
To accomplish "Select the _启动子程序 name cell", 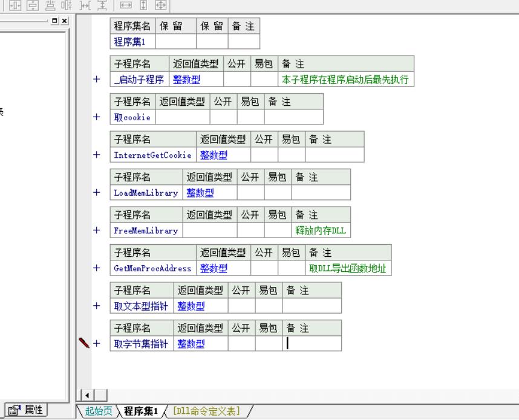I will tap(139, 79).
